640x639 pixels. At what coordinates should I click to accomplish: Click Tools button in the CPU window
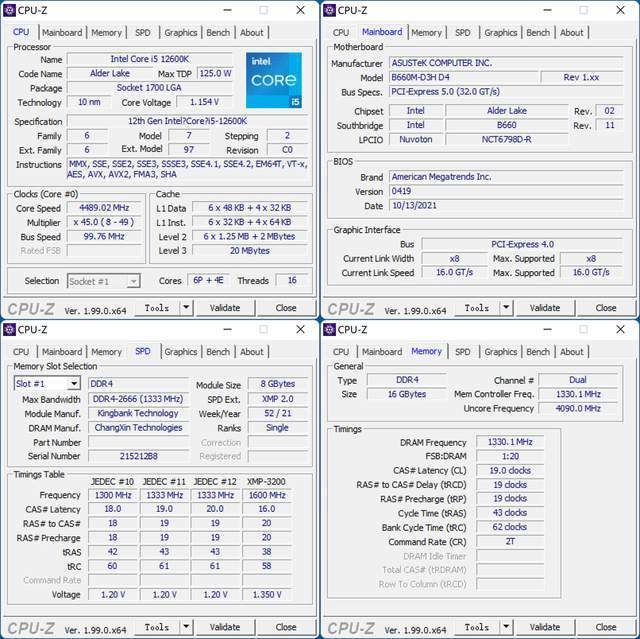[157, 308]
